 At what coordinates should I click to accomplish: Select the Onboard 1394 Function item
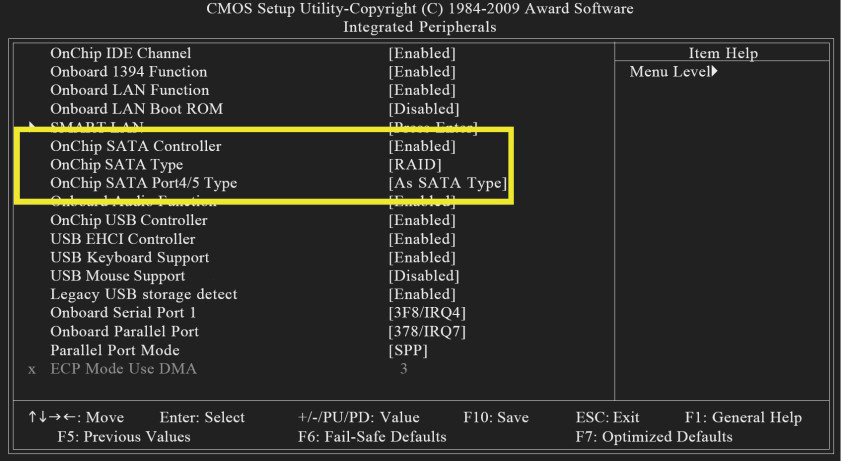point(129,71)
